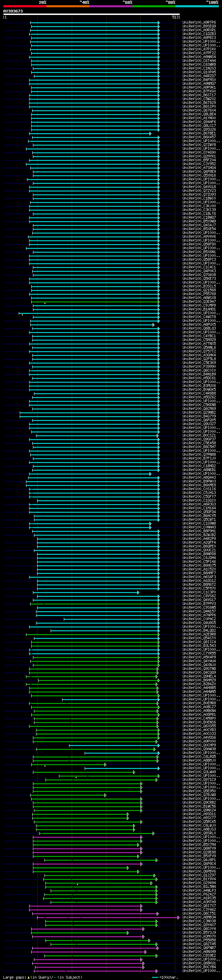Click the purple ~60% legend segment
Viewport: 222px width, 980px height.
pyautogui.click(x=111, y=6)
